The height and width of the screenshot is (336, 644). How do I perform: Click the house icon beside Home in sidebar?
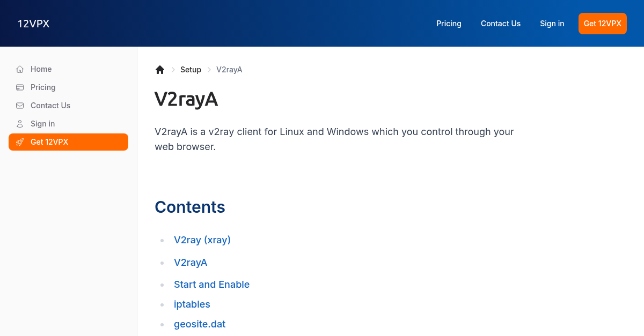point(20,69)
